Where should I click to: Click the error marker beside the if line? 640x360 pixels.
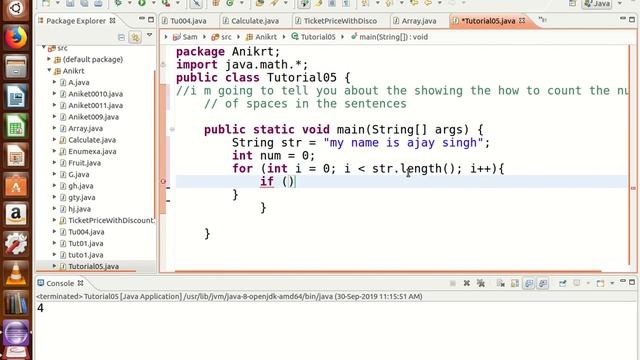click(163, 181)
